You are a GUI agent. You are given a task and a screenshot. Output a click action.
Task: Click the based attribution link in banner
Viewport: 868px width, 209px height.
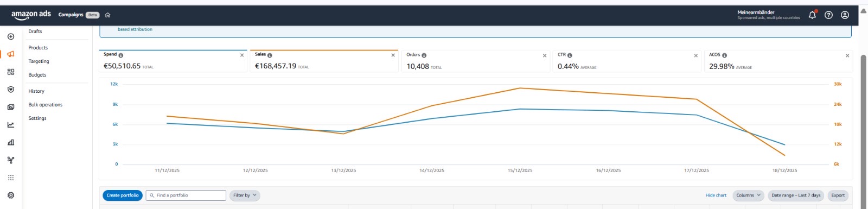[x=135, y=29]
